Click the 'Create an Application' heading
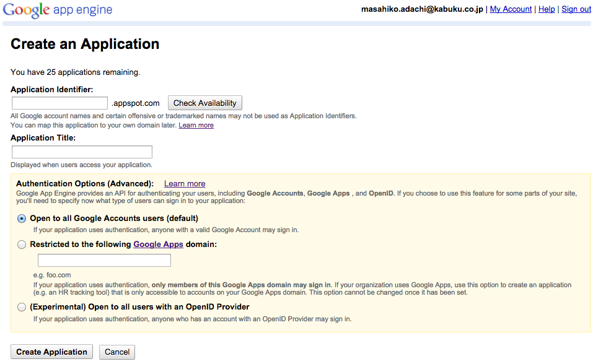 click(84, 44)
